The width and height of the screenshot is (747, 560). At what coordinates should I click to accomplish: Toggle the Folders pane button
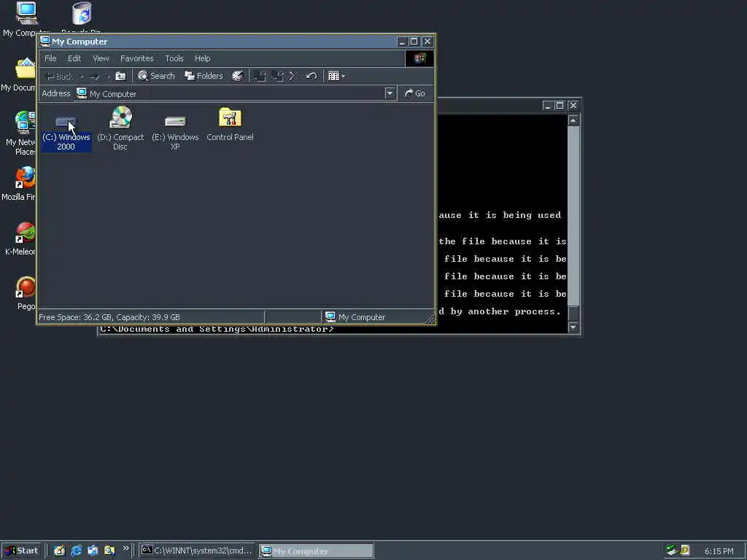pos(204,76)
